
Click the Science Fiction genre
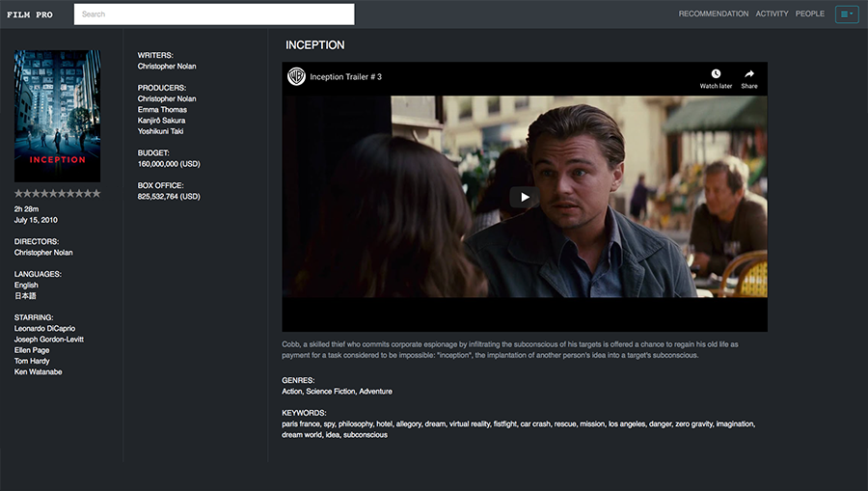(331, 392)
